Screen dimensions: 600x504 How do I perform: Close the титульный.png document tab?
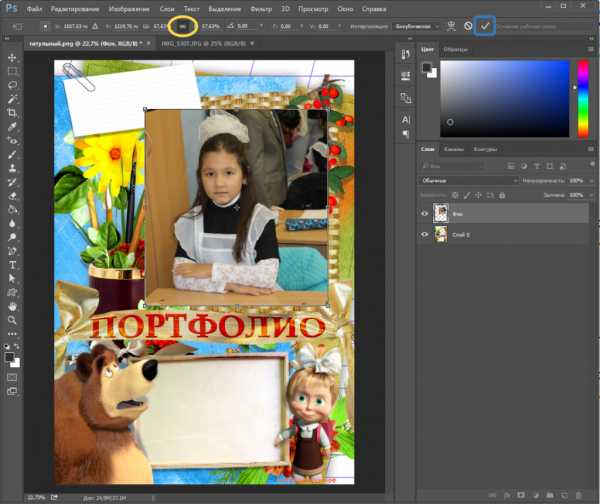tap(148, 44)
